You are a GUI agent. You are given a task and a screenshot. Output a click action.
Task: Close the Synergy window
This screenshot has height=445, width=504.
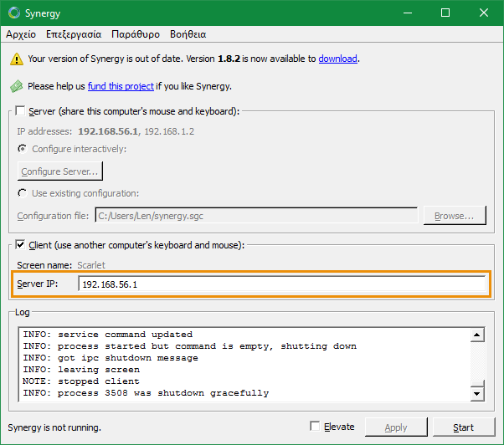(x=484, y=13)
